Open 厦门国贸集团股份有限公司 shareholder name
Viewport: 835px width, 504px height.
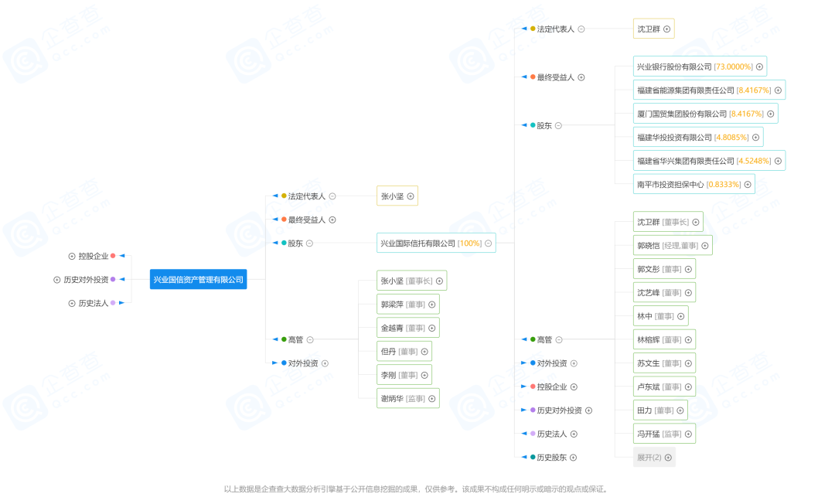point(682,114)
